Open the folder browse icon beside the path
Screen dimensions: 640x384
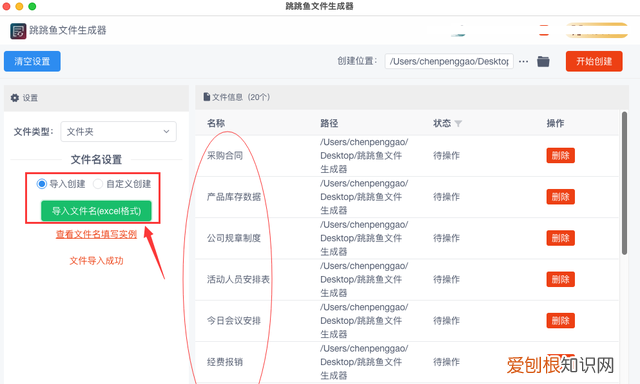pos(543,61)
